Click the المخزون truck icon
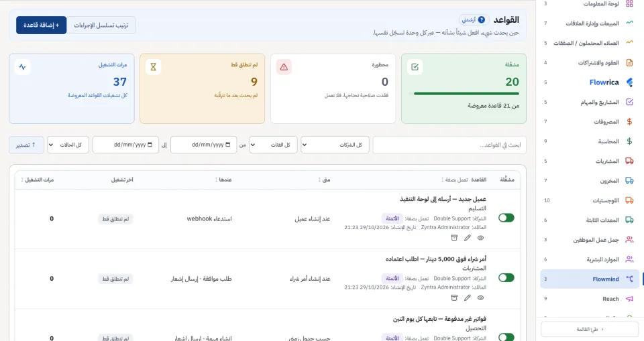Screen dimensions: 644x341 click(x=629, y=181)
